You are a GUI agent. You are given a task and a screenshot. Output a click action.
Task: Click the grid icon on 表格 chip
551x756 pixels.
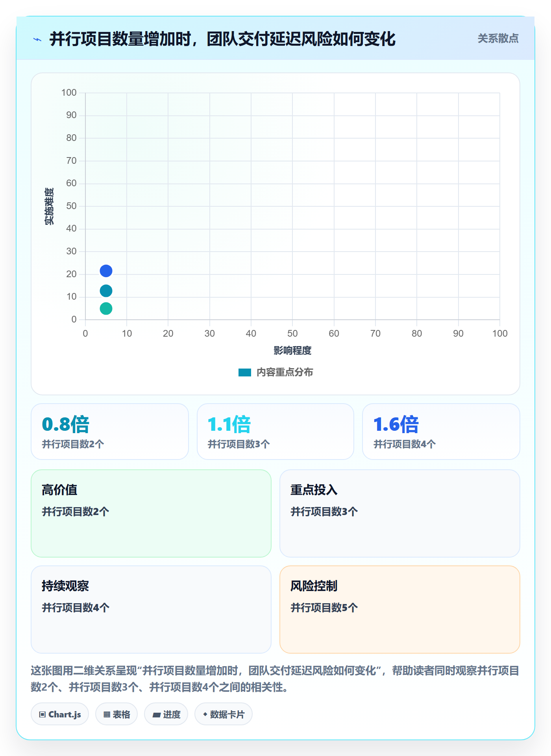[107, 715]
